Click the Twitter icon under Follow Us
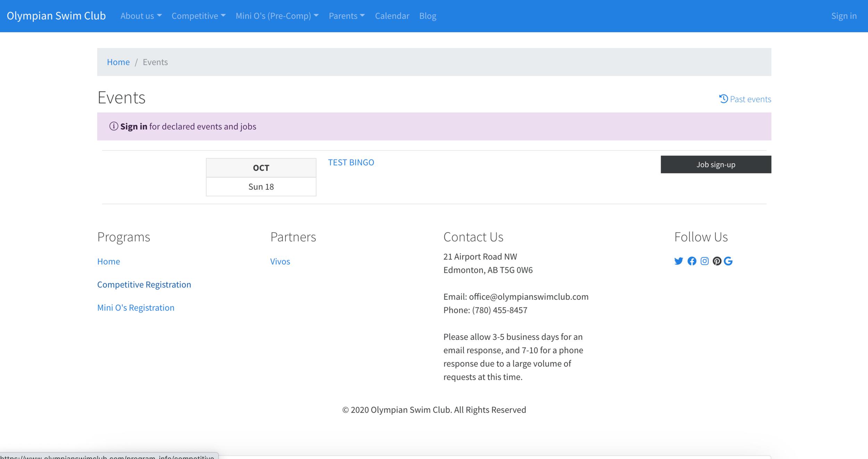 pyautogui.click(x=678, y=261)
